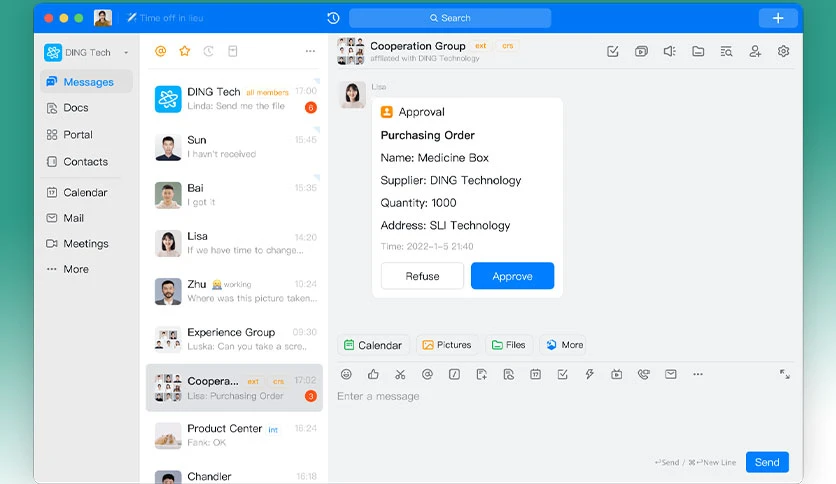836x484 pixels.
Task: Select the Cooperation group in chat list
Action: (x=234, y=388)
